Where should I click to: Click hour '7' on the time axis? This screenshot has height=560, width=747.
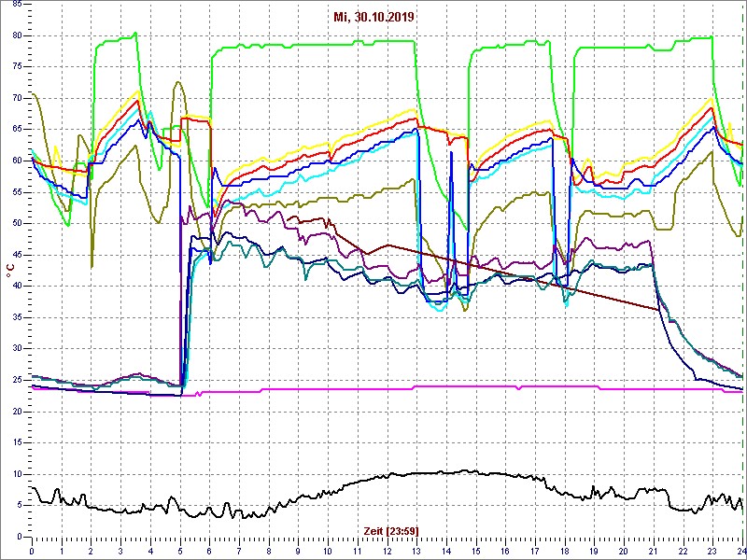239,549
